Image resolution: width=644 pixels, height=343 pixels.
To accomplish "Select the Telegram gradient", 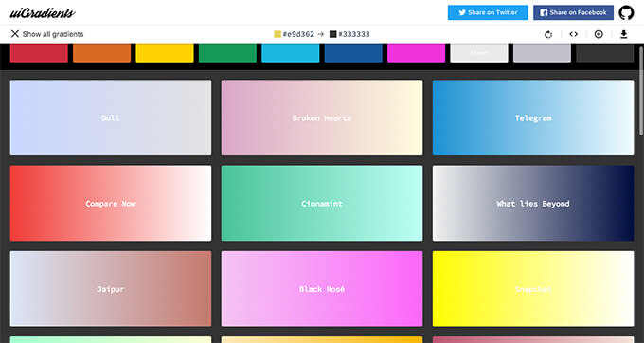I will (x=533, y=117).
